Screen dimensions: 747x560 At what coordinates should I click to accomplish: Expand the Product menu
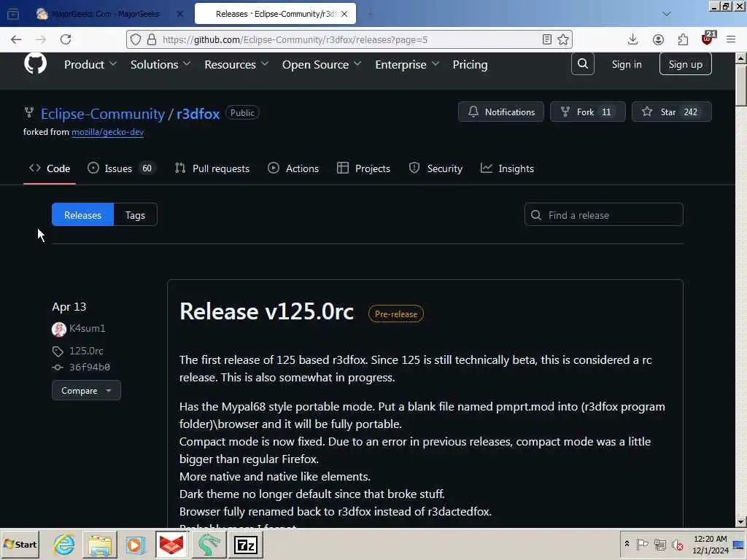pyautogui.click(x=90, y=64)
